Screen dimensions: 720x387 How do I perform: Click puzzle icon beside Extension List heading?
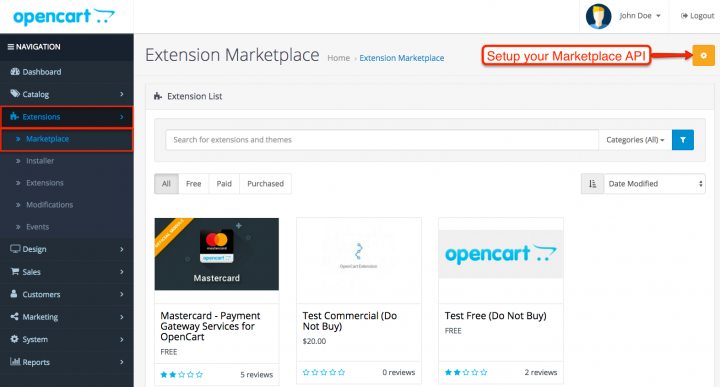(158, 96)
